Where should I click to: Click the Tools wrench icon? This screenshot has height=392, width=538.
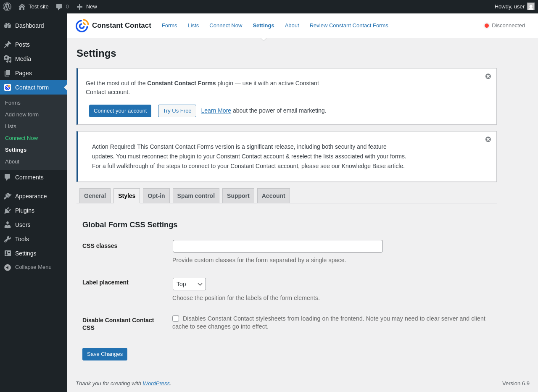point(8,239)
